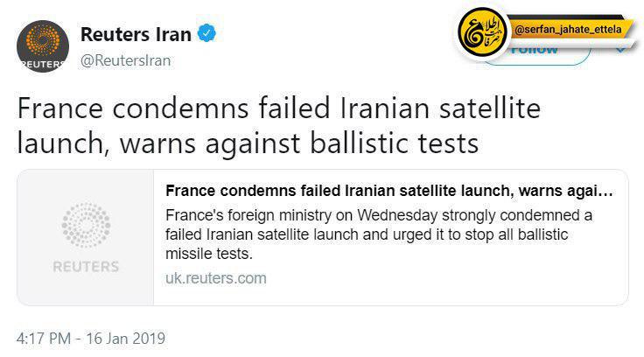644x357 pixels.
Task: Click the REUTERS text on the avatar
Action: click(43, 65)
